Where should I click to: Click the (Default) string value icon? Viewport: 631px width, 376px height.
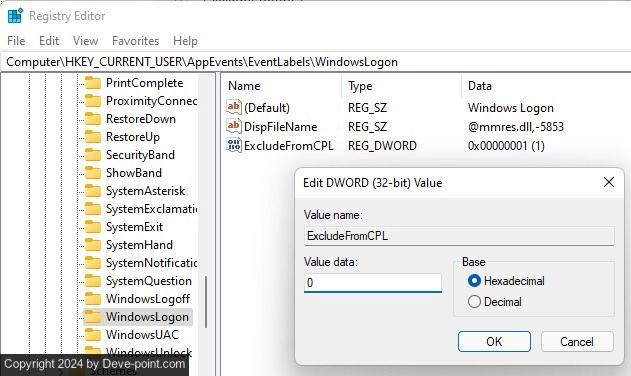coord(234,107)
